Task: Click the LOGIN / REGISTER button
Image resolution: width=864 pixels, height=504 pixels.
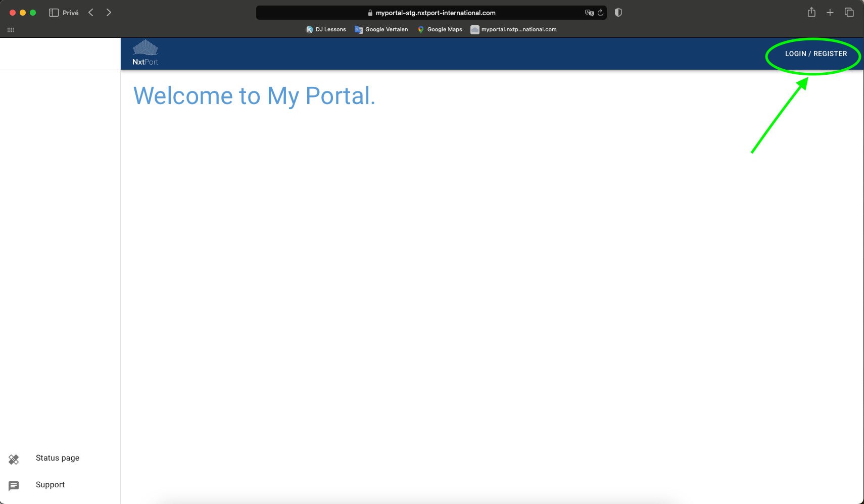Action: pos(815,54)
